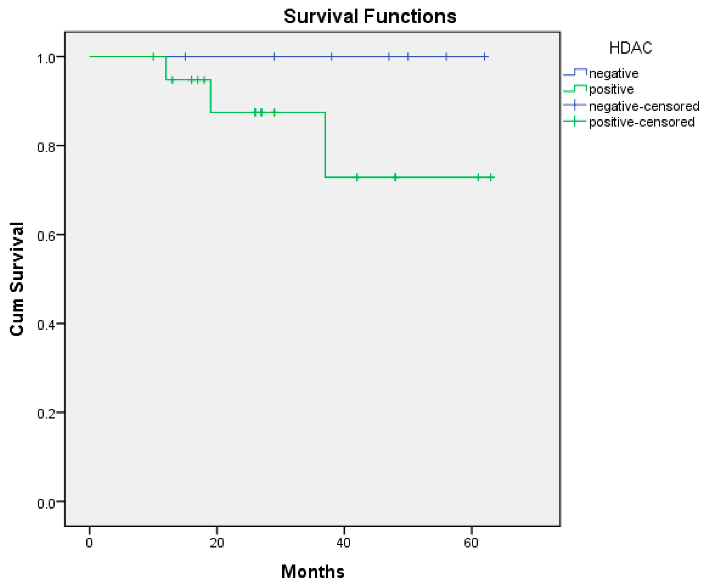709x588 pixels.
Task: Select the "positive" legend label
Action: [611, 89]
